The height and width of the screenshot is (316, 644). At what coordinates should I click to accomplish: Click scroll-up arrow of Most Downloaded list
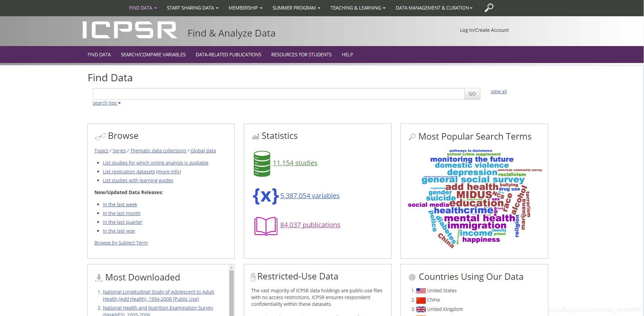(x=232, y=268)
